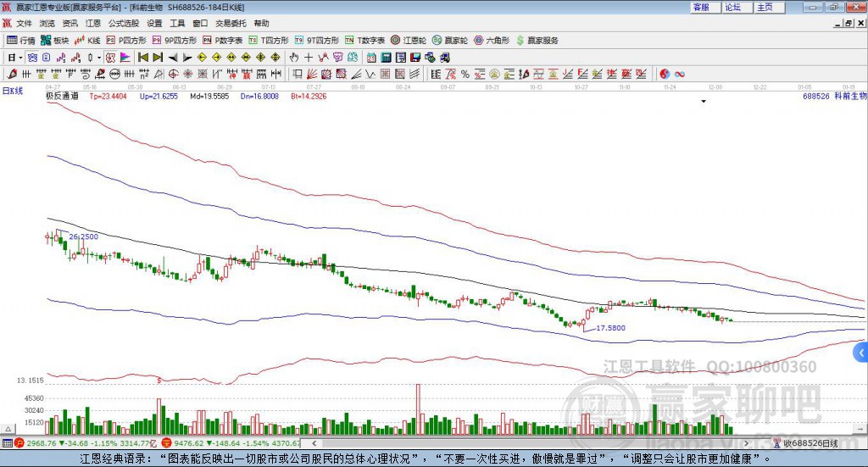Jump to last bar icon
The width and height of the screenshot is (868, 467).
[158, 58]
